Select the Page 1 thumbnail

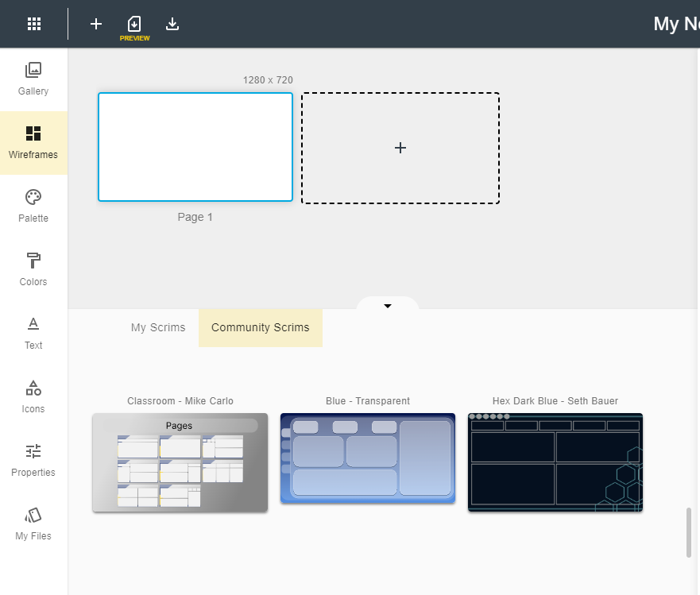coord(195,147)
